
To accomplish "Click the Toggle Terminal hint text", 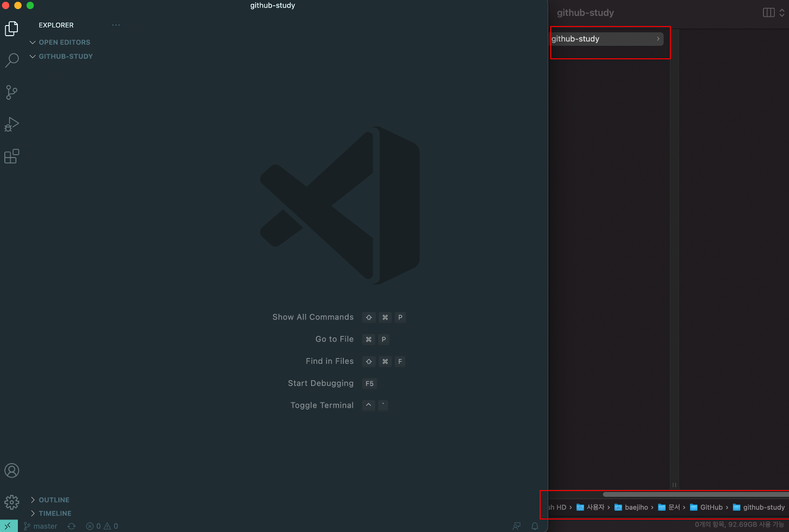I will pyautogui.click(x=322, y=405).
